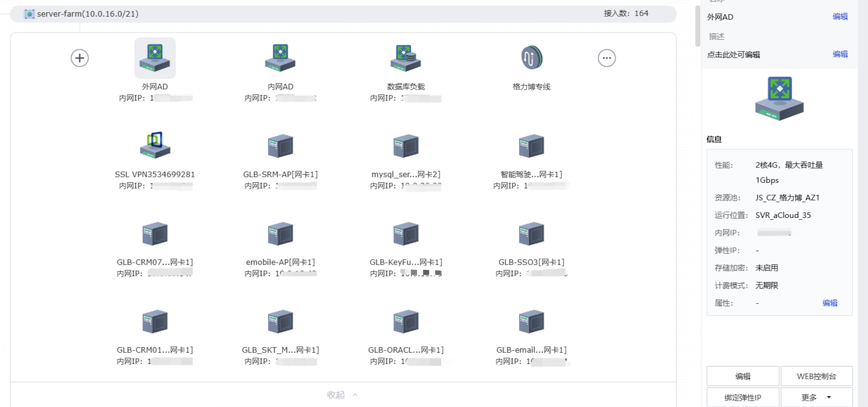The height and width of the screenshot is (407, 868).
Task: Select the GLB-email server icon
Action: (x=531, y=321)
